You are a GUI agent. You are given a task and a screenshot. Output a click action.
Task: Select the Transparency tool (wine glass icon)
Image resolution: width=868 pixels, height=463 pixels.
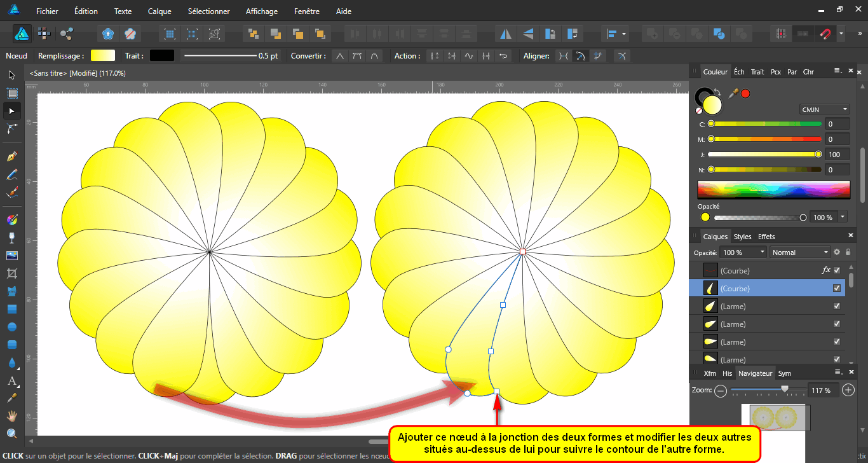11,238
